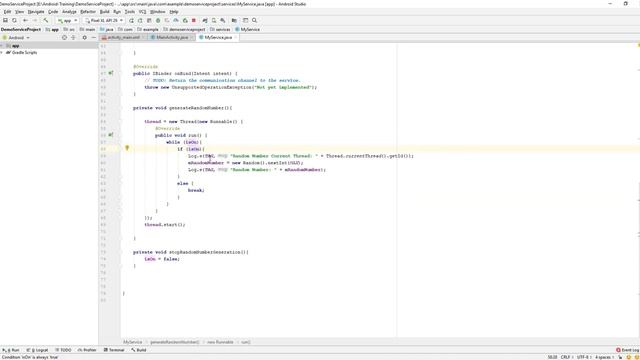Open the Build menu
Screen dimensions: 640x360
pyautogui.click(x=104, y=12)
